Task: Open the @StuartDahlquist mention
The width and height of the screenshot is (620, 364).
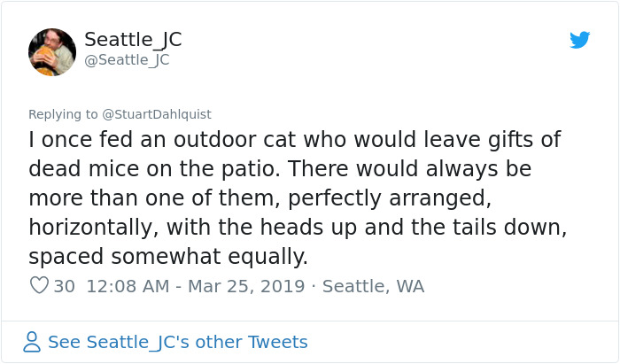Action: click(157, 114)
